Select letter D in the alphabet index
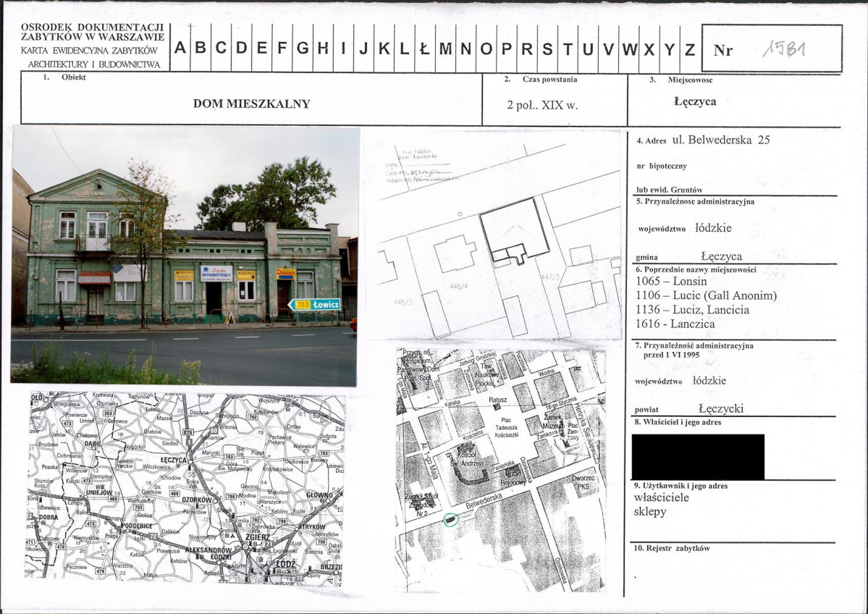868x614 pixels. click(241, 49)
